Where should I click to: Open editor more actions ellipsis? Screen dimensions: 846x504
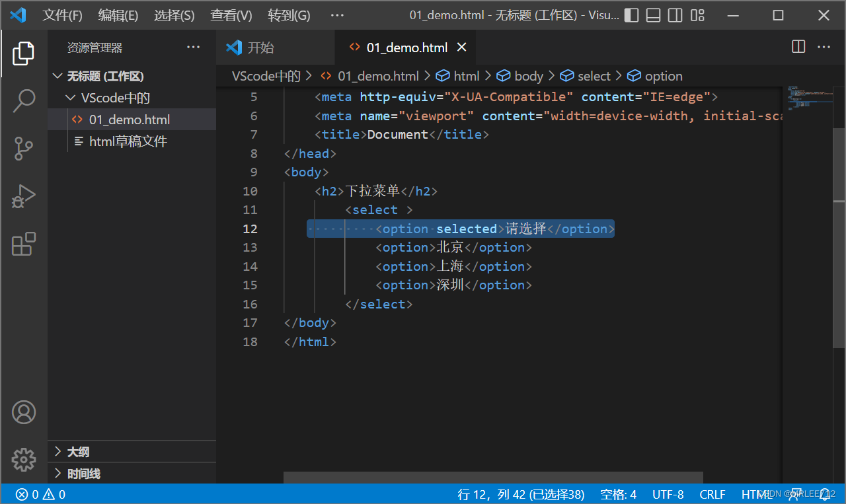click(824, 47)
